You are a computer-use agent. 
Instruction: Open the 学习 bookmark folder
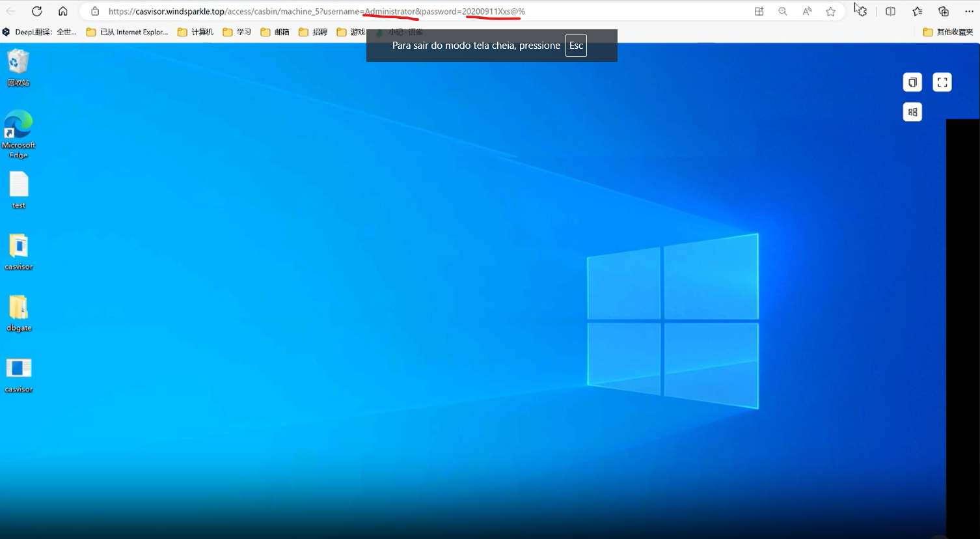click(x=237, y=32)
